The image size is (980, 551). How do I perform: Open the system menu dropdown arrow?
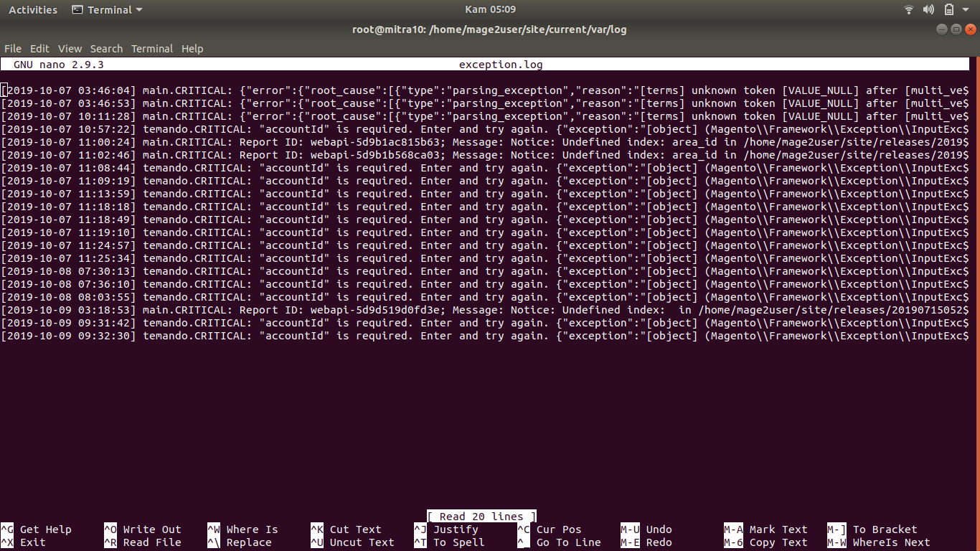pos(966,10)
